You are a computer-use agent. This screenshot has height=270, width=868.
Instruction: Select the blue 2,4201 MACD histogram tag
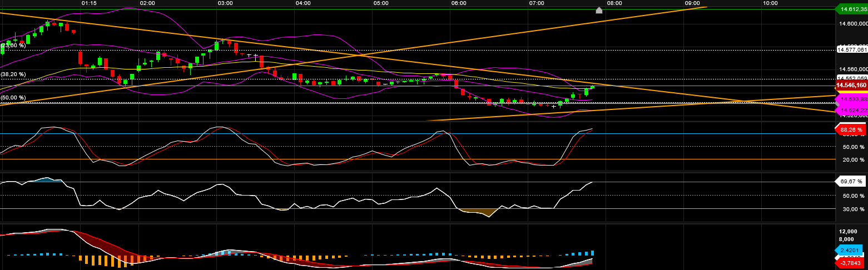coord(851,250)
